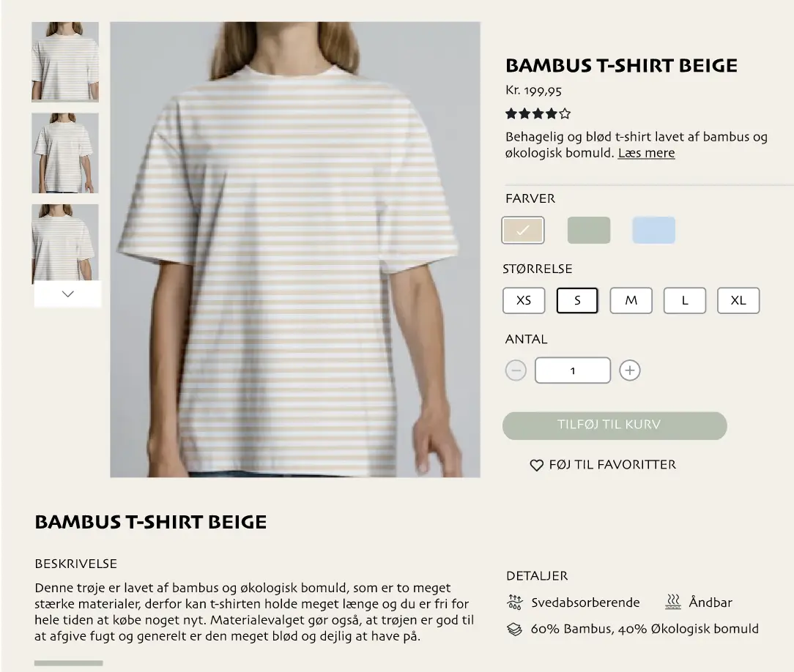Click the minus icon to decrease quantity

[516, 370]
